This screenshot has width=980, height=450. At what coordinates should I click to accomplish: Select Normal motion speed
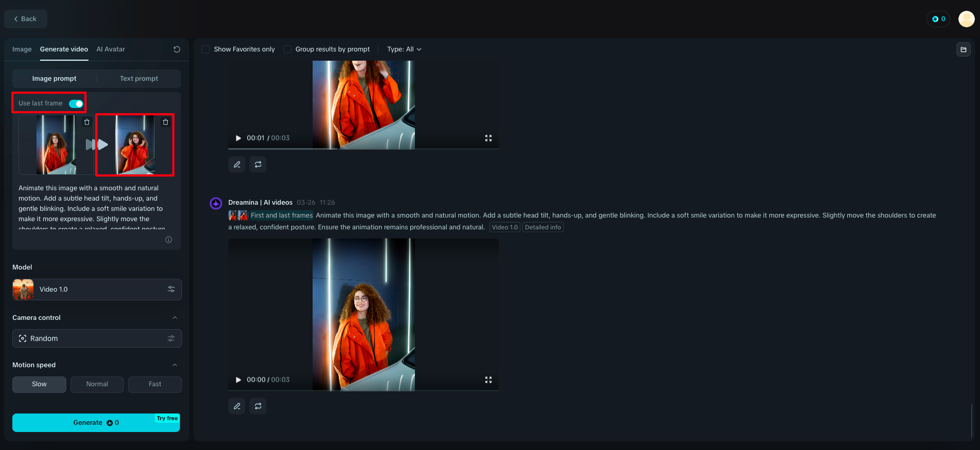pyautogui.click(x=97, y=384)
